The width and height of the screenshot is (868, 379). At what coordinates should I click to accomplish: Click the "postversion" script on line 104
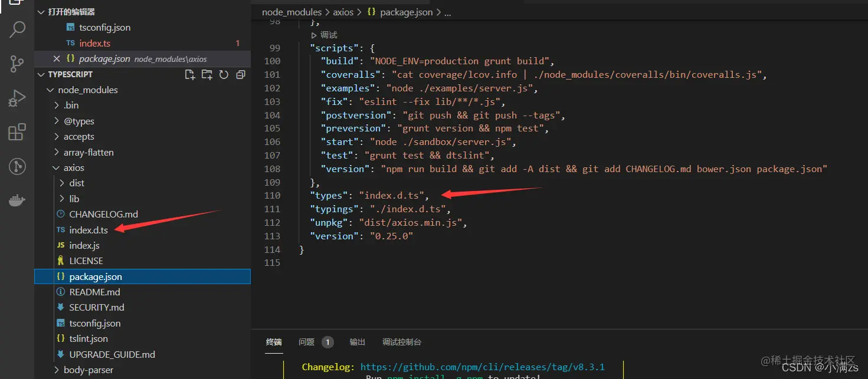coord(356,115)
